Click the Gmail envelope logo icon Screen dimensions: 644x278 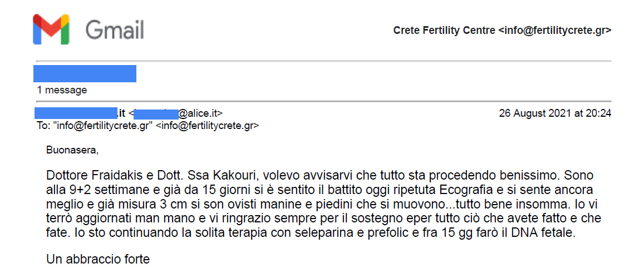point(51,29)
